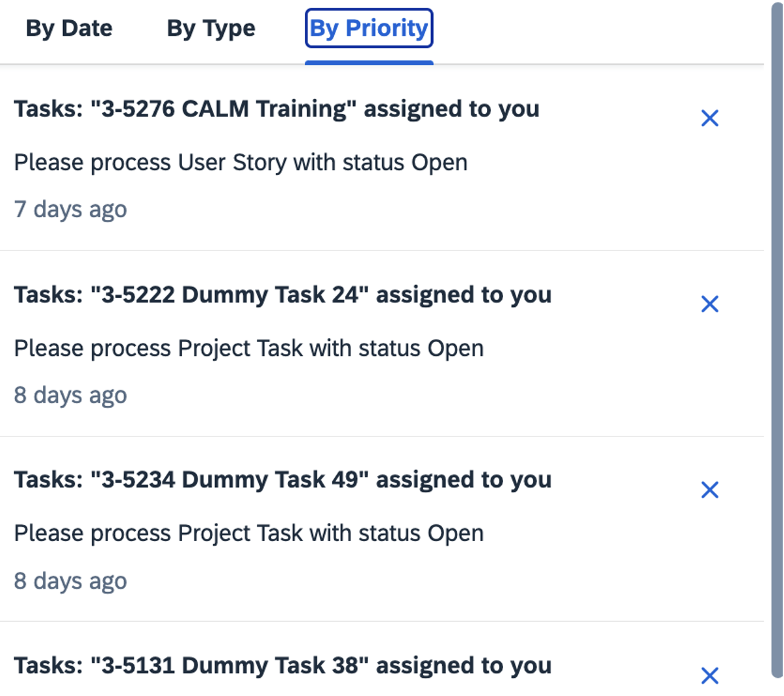Remove the Dummy Task 49 notification
The image size is (784, 696).
[709, 490]
